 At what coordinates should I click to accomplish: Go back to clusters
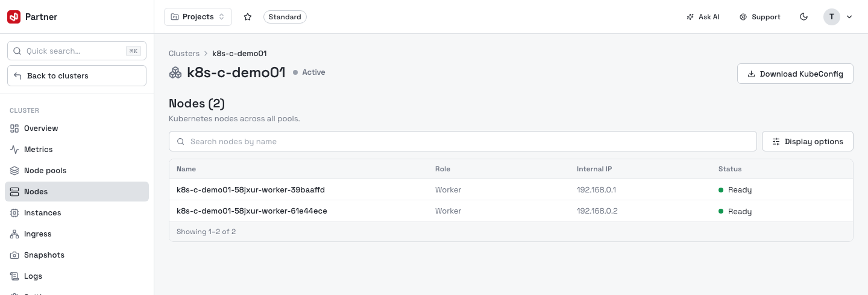(x=77, y=76)
